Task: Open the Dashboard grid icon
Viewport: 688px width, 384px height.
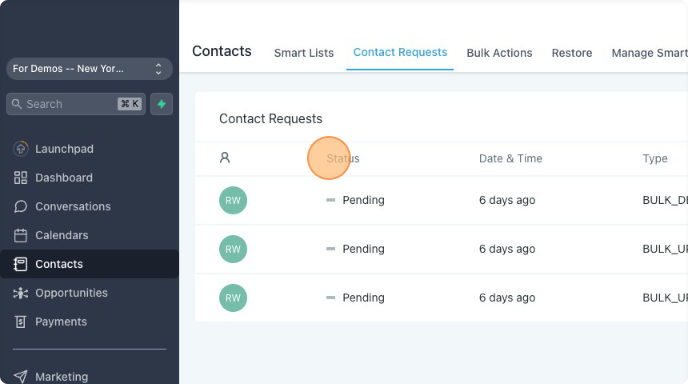Action: point(21,178)
